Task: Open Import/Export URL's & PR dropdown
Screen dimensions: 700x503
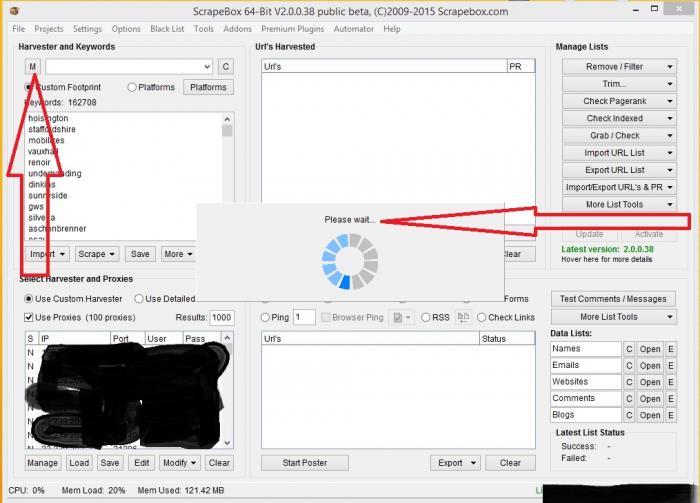Action: point(619,187)
